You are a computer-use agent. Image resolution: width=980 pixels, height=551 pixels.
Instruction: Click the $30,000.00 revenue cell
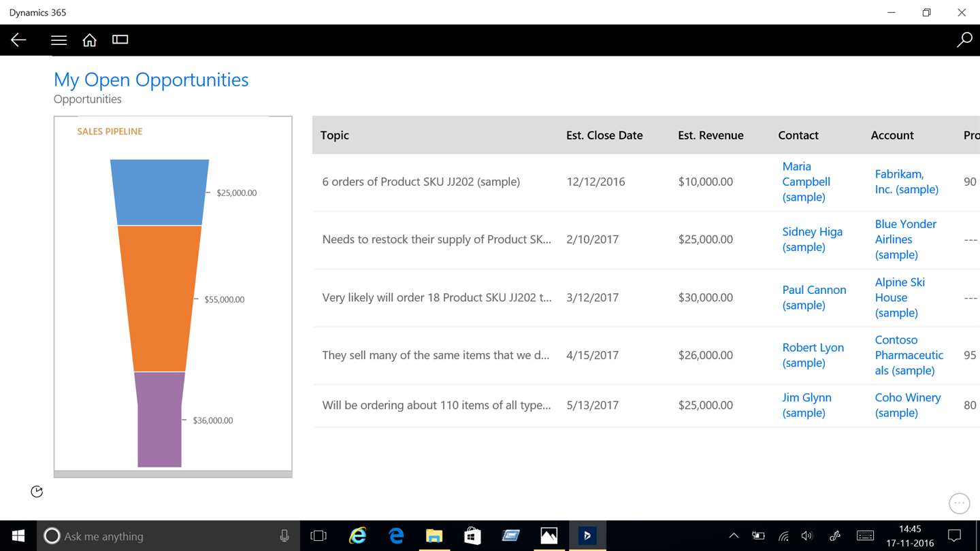(706, 297)
